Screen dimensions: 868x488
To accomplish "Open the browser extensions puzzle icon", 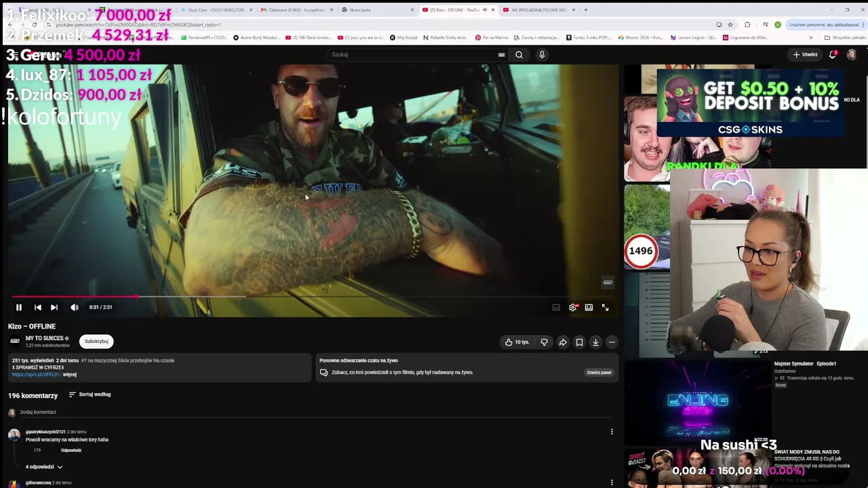I will coord(747,25).
